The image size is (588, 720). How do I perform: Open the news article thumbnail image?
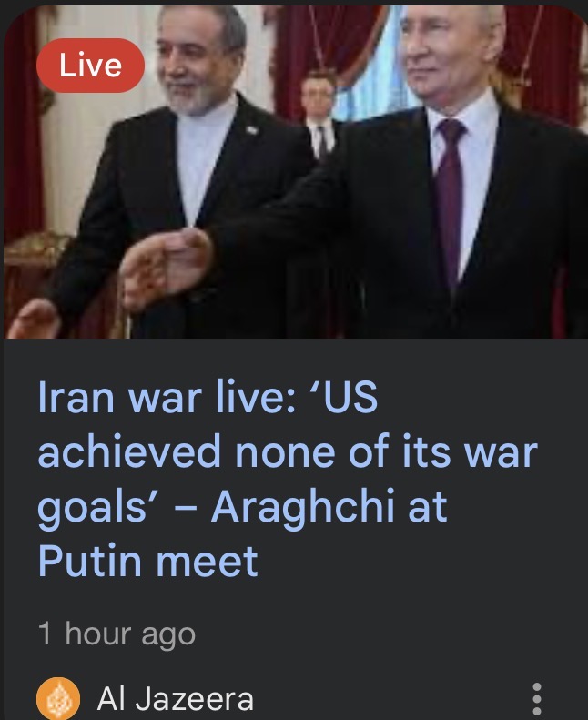[x=296, y=172]
